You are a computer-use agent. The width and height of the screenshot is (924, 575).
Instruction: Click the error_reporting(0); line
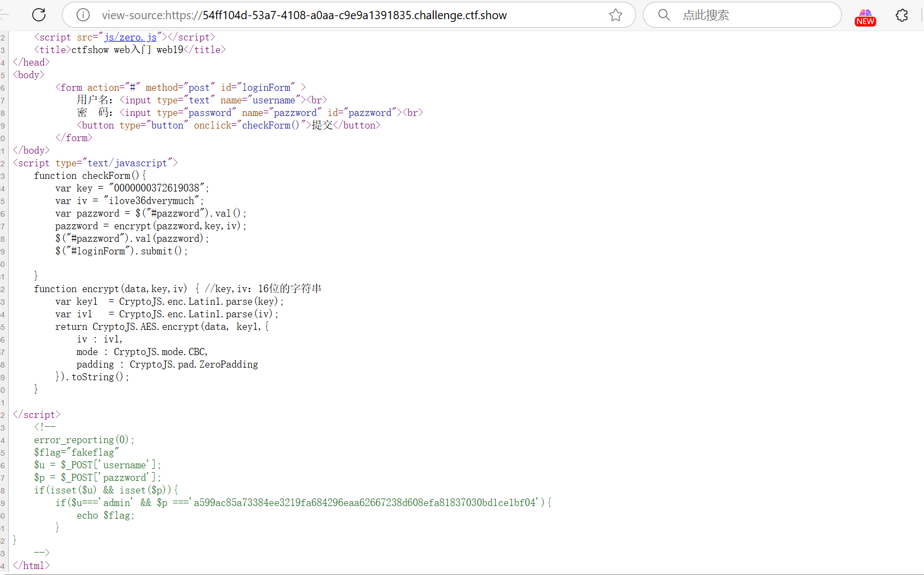[84, 440]
